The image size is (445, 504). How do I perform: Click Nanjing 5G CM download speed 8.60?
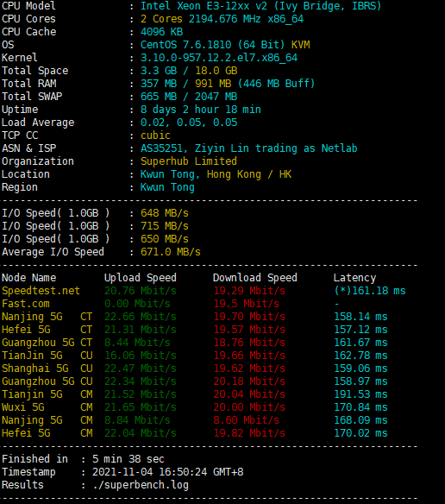246,420
